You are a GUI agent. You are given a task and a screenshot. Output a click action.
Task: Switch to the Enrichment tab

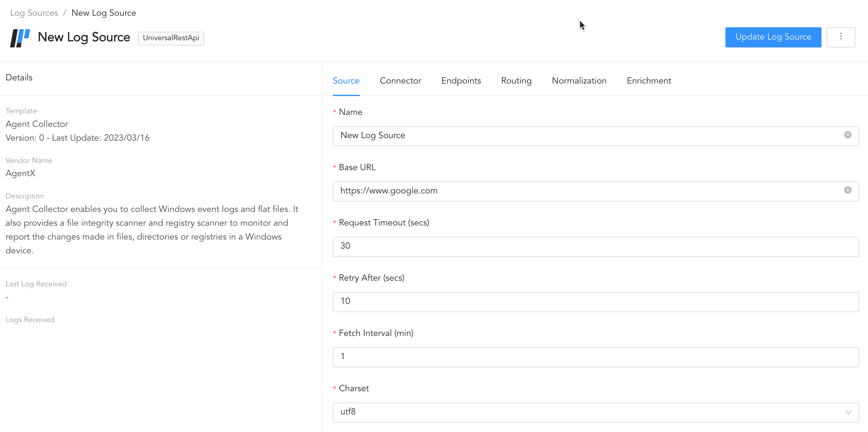[x=648, y=81]
